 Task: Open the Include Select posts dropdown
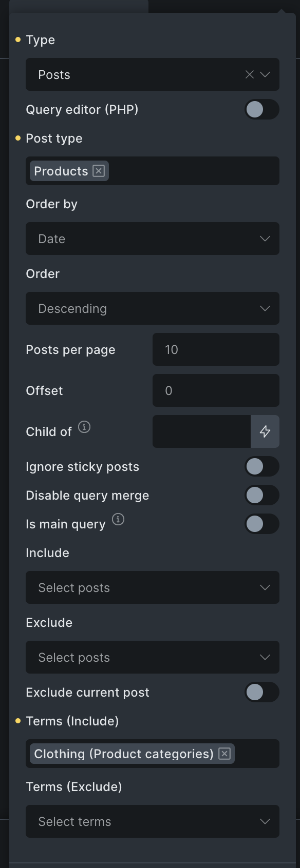(153, 587)
